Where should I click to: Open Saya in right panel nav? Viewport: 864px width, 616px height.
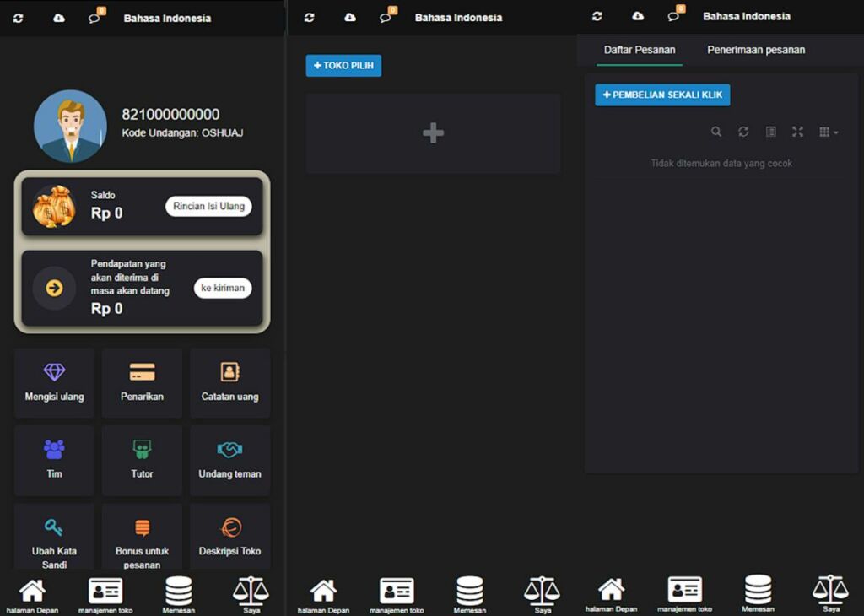(830, 595)
